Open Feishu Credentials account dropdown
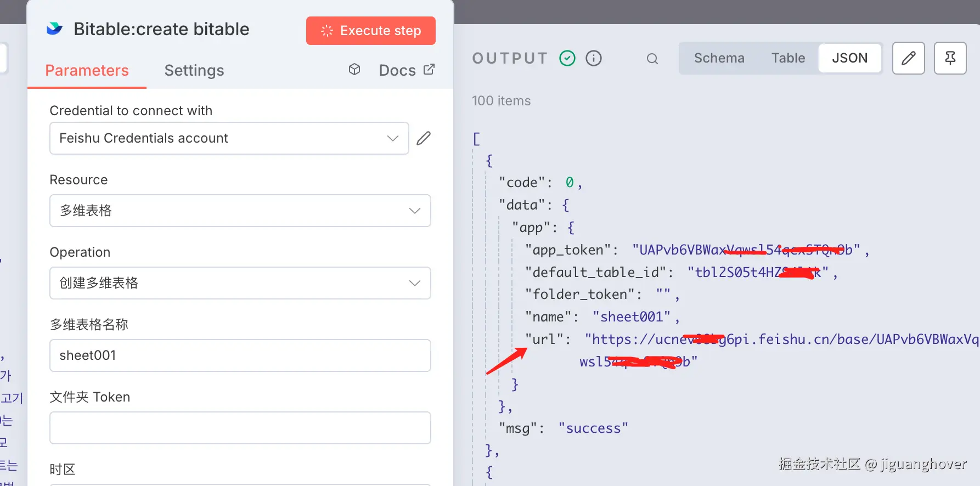This screenshot has width=980, height=486. point(229,138)
